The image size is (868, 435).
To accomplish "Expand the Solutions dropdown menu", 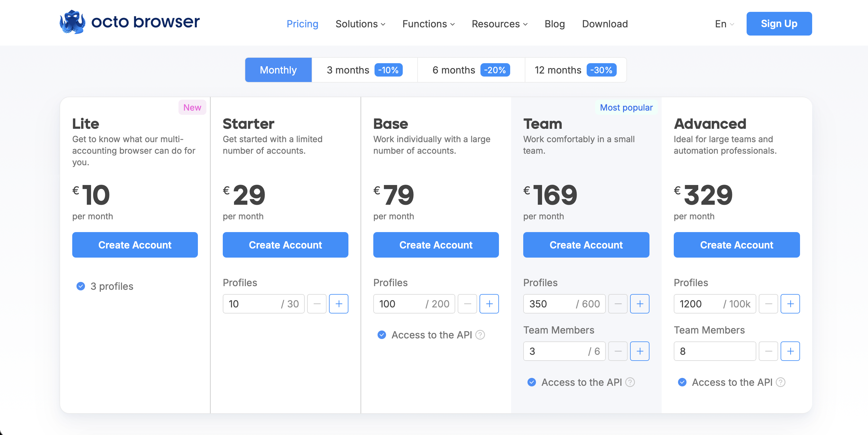I will click(360, 24).
